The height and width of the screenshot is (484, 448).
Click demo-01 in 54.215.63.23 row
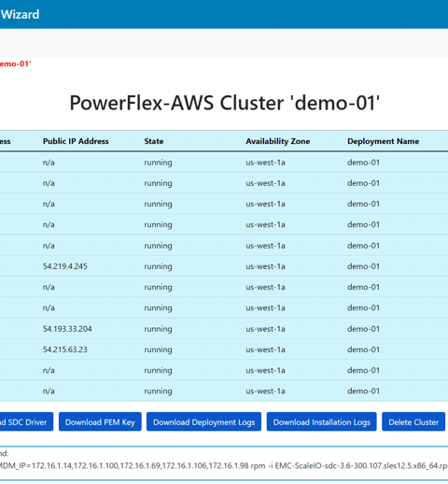click(x=363, y=349)
